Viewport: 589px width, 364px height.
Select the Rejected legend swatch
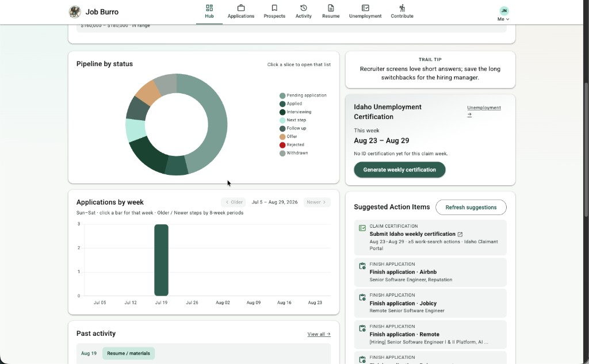(x=282, y=145)
